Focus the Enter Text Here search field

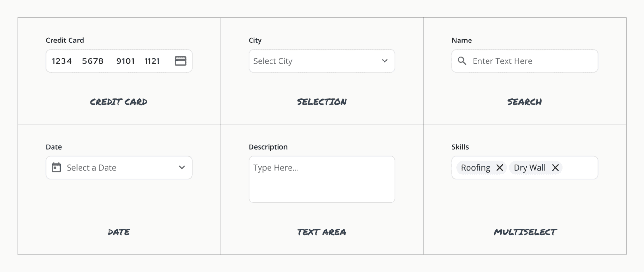502,61
